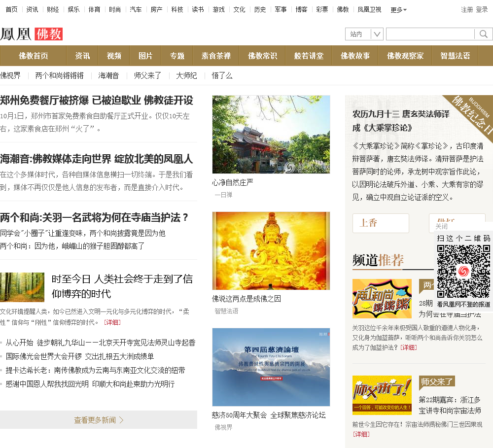
Task: Click the 一日禅 category label
Action: tap(223, 195)
